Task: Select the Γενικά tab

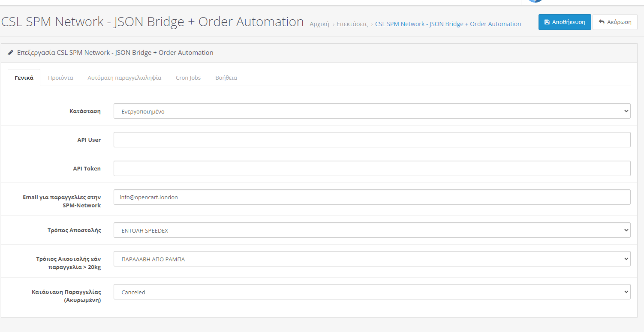Action: (24, 78)
